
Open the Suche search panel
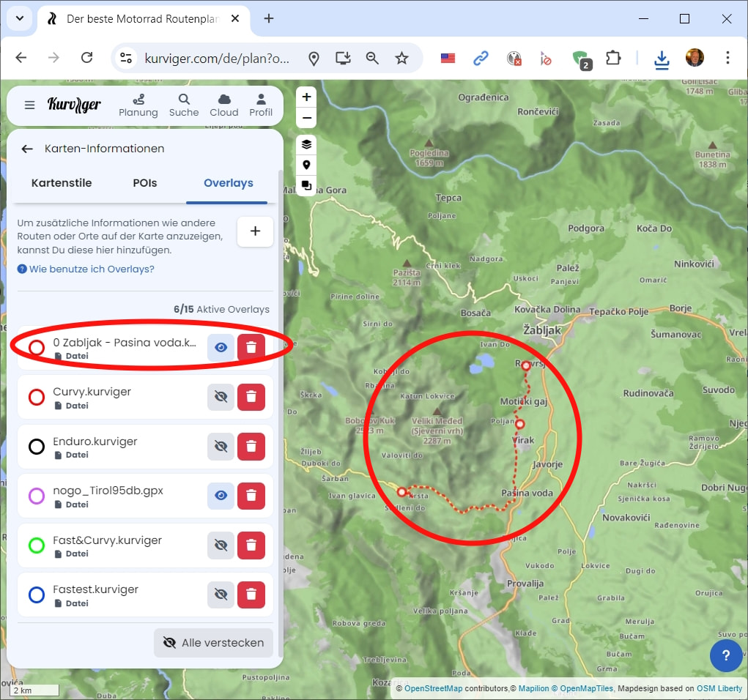click(x=184, y=105)
